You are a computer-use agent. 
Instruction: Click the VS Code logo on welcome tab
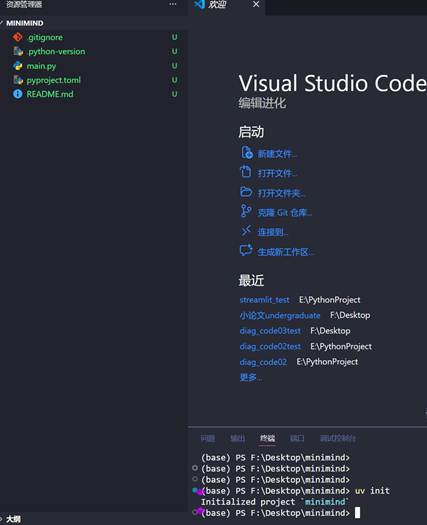tap(200, 4)
